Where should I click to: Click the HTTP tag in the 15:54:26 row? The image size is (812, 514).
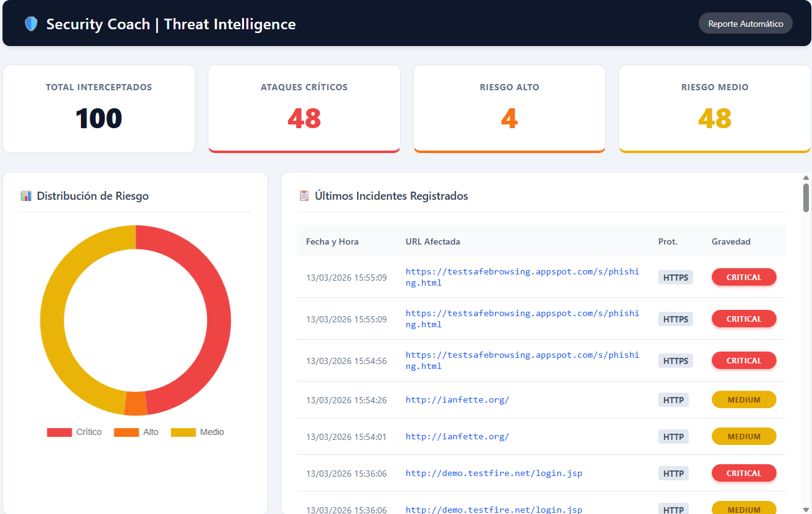[x=673, y=400]
